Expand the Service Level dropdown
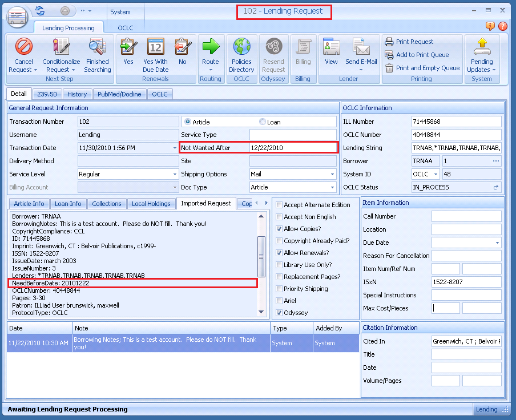The height and width of the screenshot is (420, 516). (x=175, y=174)
